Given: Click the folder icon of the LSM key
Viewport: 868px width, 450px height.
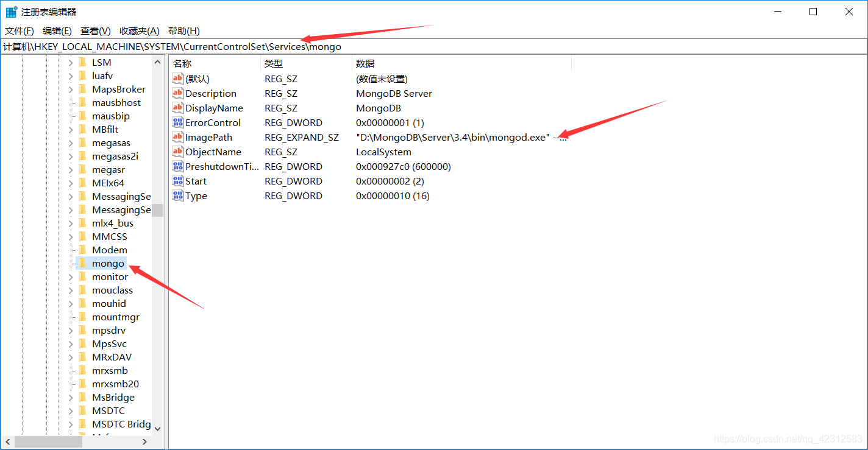Looking at the screenshot, I should (82, 62).
